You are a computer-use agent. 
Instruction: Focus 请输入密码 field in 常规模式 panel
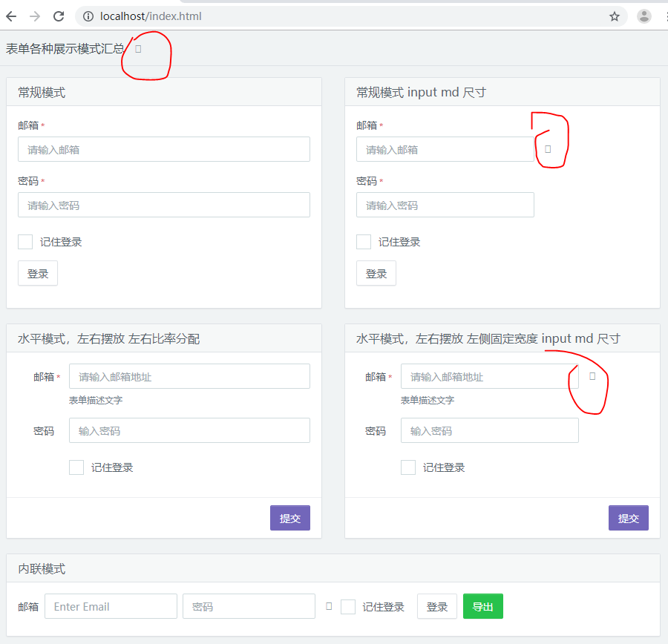tap(164, 206)
